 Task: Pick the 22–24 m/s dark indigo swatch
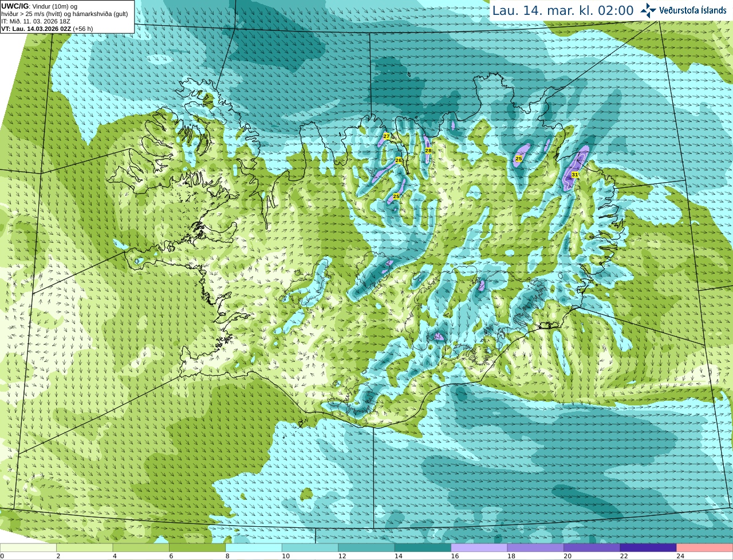[649, 547]
